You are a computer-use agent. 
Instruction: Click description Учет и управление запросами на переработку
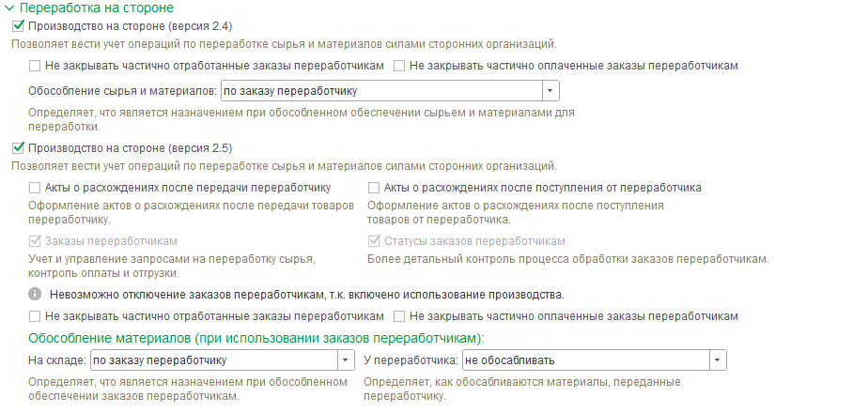[x=172, y=266]
